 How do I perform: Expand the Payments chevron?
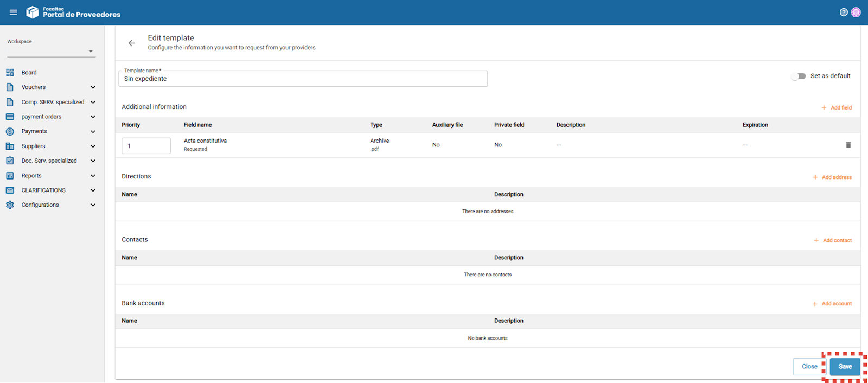93,131
